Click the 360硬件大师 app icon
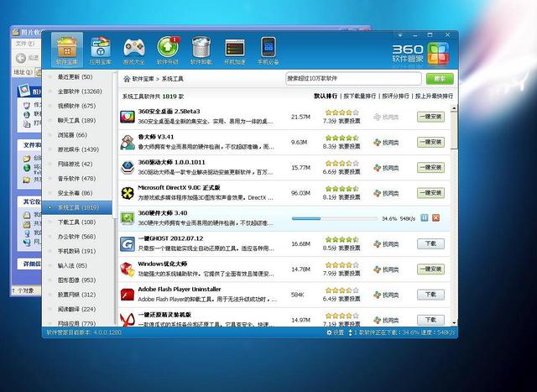 (128, 218)
